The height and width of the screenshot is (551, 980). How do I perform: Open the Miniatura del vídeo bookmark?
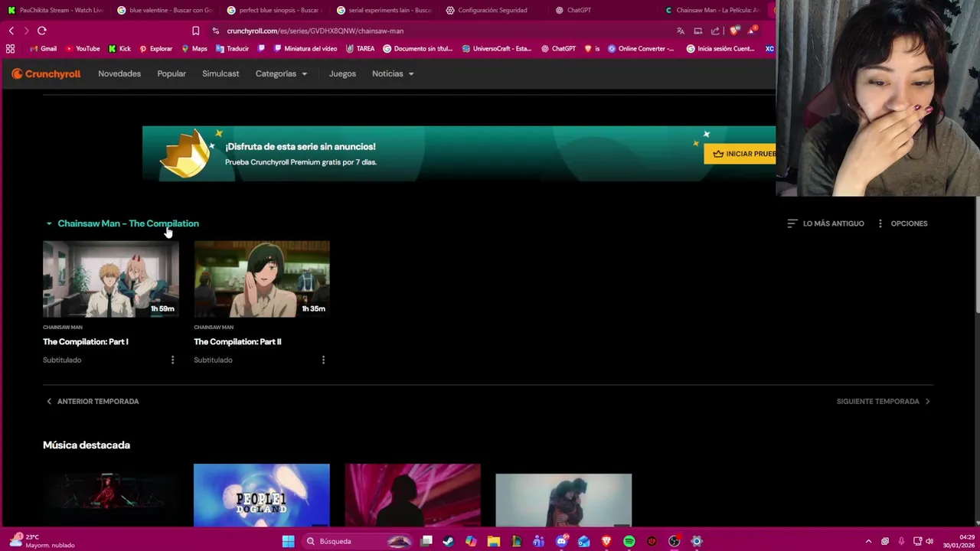tap(304, 48)
